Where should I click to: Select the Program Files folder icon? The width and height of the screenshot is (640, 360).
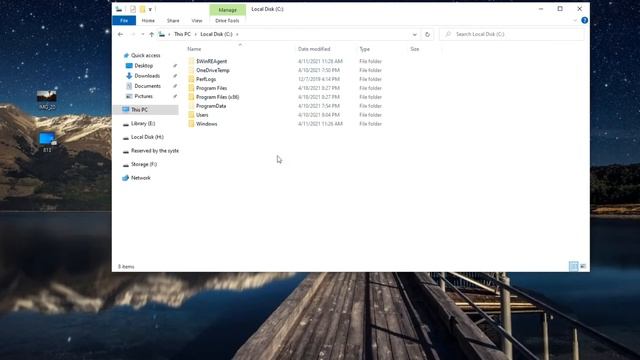tap(191, 88)
